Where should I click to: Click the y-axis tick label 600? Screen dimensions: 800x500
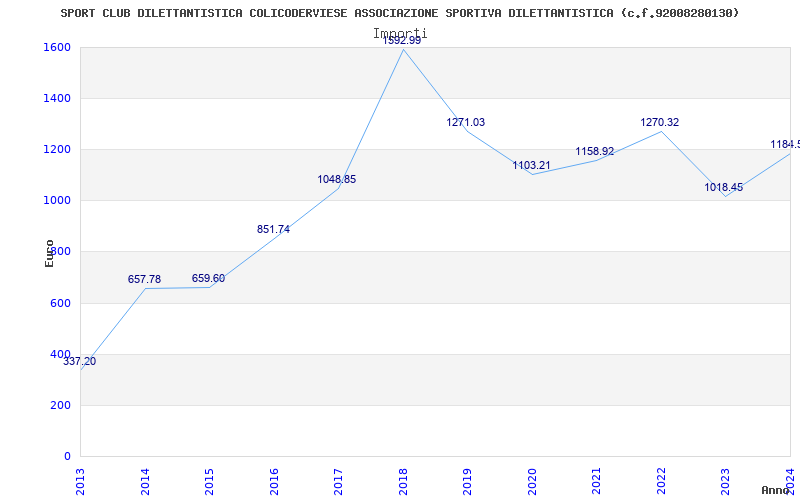[x=61, y=303]
